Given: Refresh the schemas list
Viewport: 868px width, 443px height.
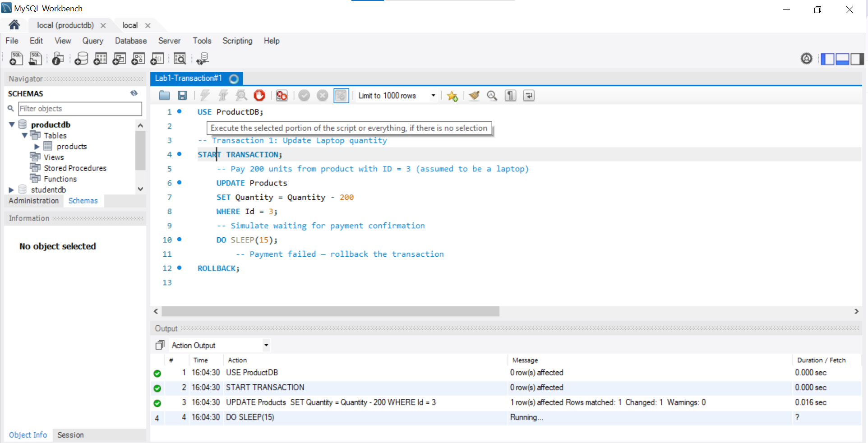Looking at the screenshot, I should click(x=134, y=93).
